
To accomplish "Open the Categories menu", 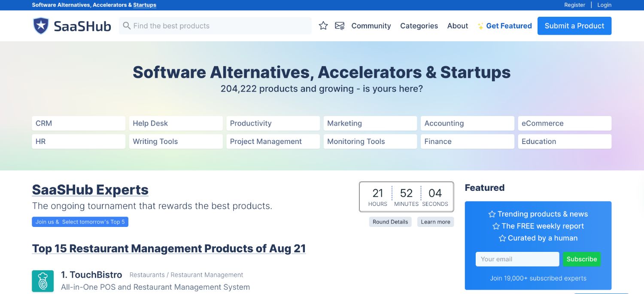I will coord(419,26).
